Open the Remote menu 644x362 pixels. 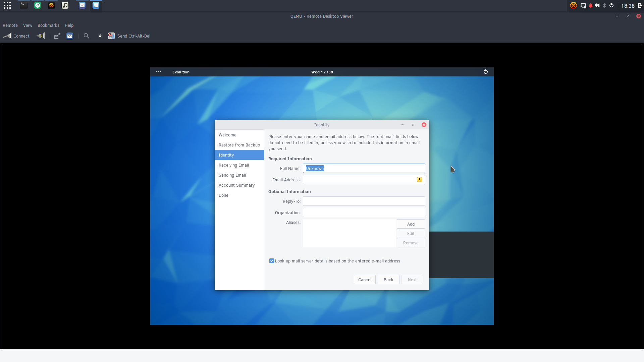[x=10, y=25]
